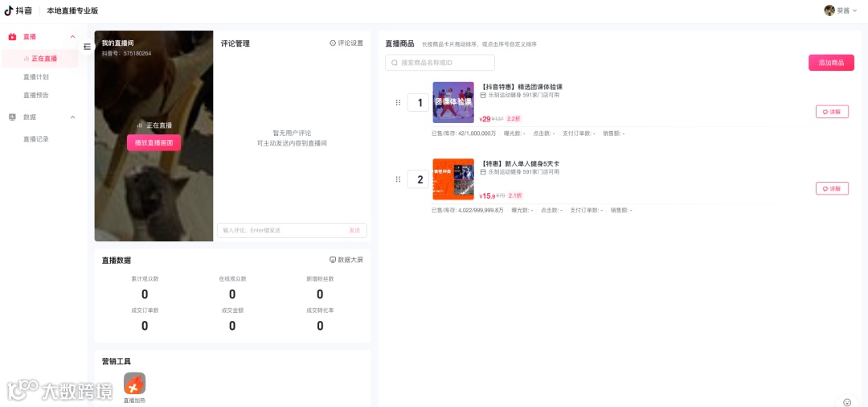868x407 pixels.
Task: Click 添加商品 button
Action: point(831,63)
